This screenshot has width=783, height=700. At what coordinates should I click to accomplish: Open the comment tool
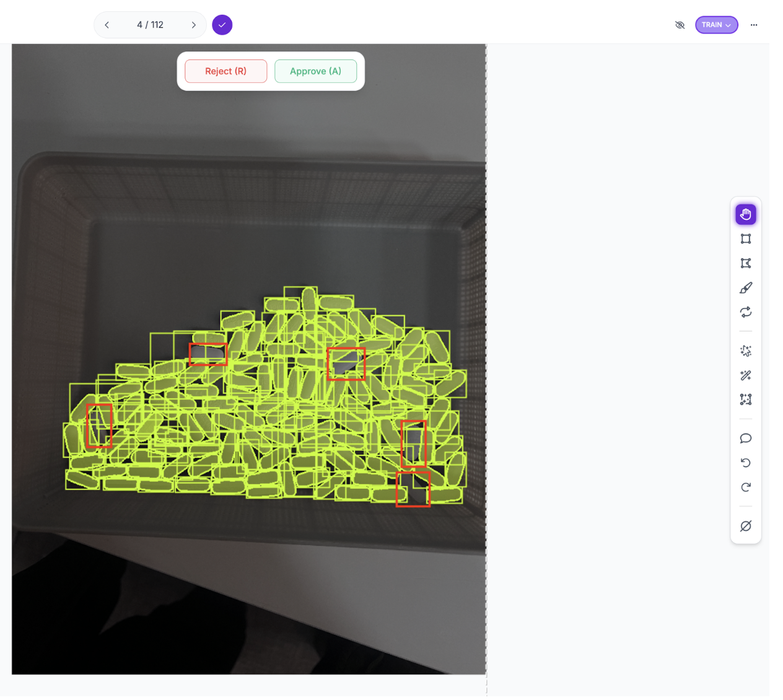(x=745, y=439)
